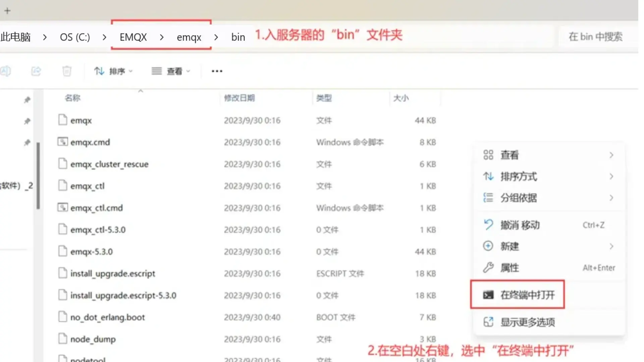Click the terminal icon in context menu
The width and height of the screenshot is (644, 362).
[x=488, y=295]
